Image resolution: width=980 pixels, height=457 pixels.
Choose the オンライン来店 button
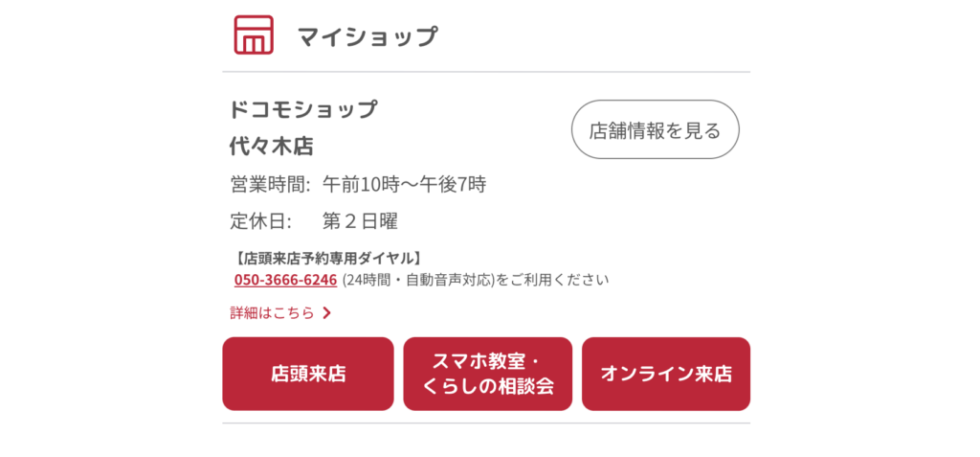[666, 374]
